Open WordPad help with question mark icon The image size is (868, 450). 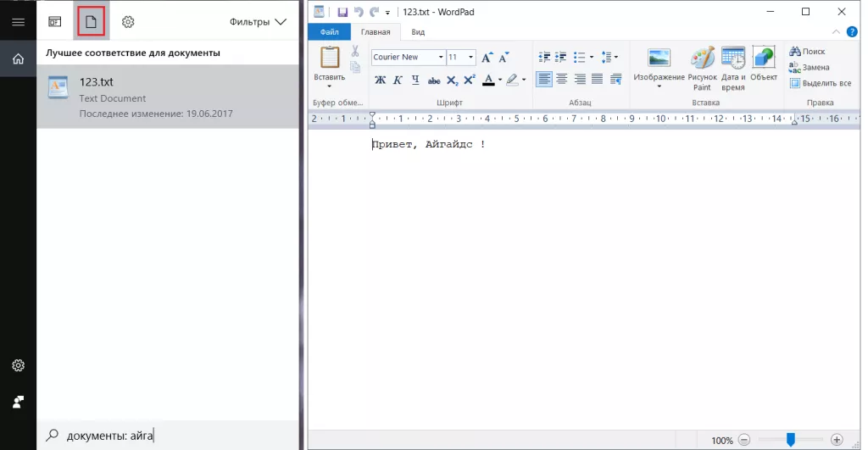(852, 32)
